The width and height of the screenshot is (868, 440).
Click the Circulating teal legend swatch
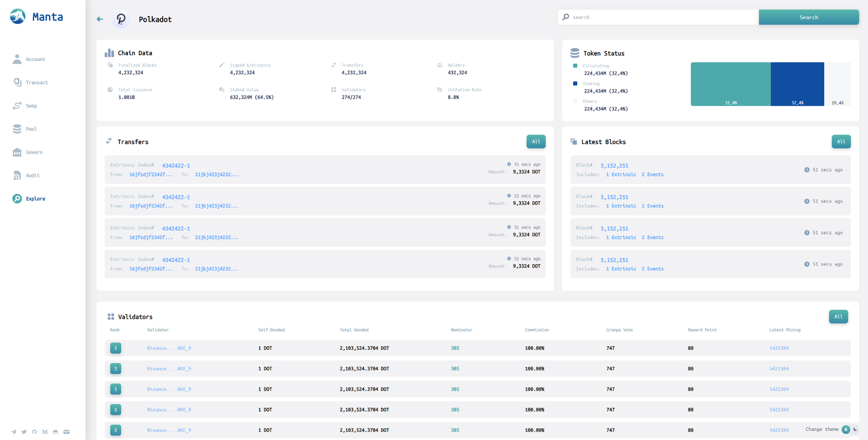click(575, 66)
